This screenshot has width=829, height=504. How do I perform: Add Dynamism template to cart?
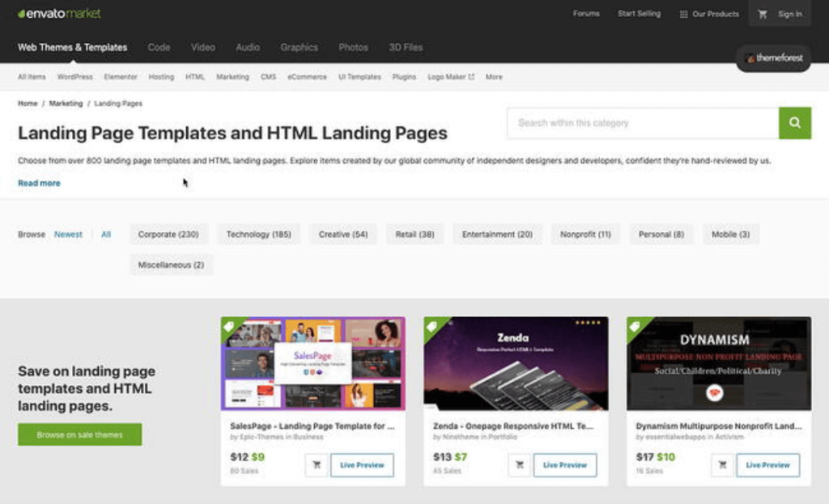click(x=722, y=465)
